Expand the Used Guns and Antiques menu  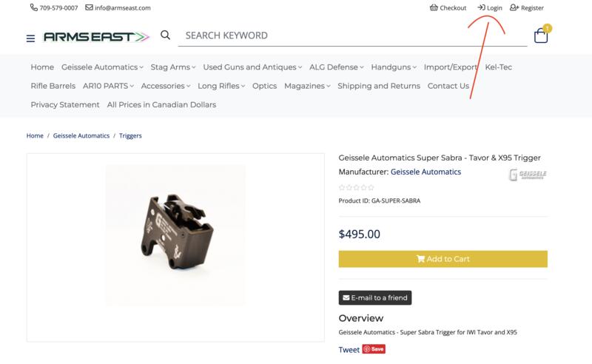[x=252, y=67]
